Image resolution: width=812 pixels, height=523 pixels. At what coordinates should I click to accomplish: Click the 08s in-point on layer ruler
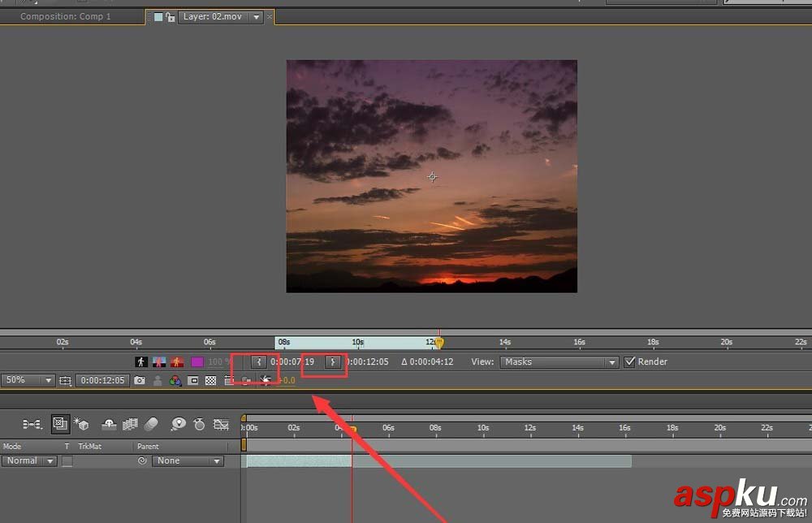[283, 342]
